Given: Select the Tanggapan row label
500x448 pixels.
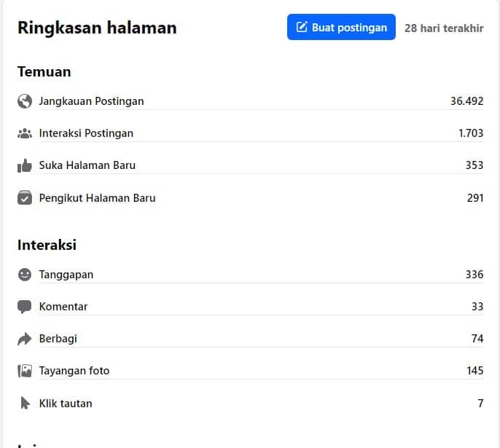Looking at the screenshot, I should (66, 275).
